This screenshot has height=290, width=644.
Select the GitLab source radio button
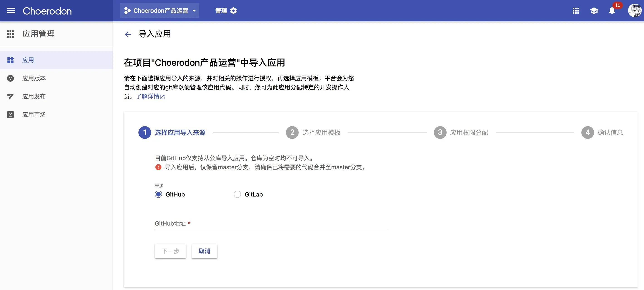click(237, 194)
